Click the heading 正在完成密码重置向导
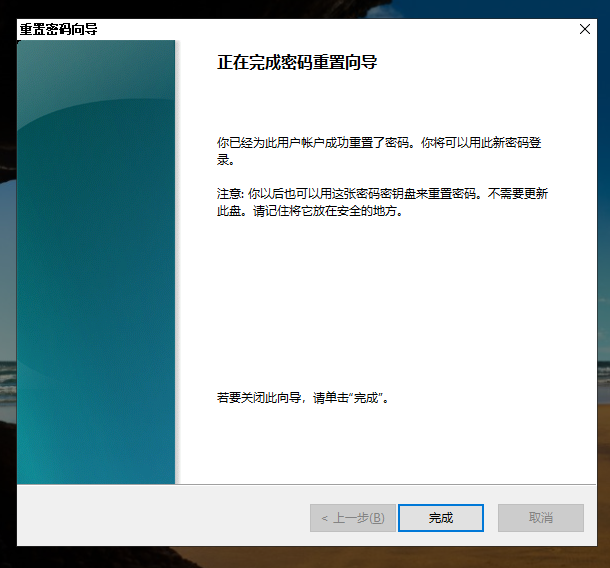Image resolution: width=610 pixels, height=568 pixels. click(297, 62)
